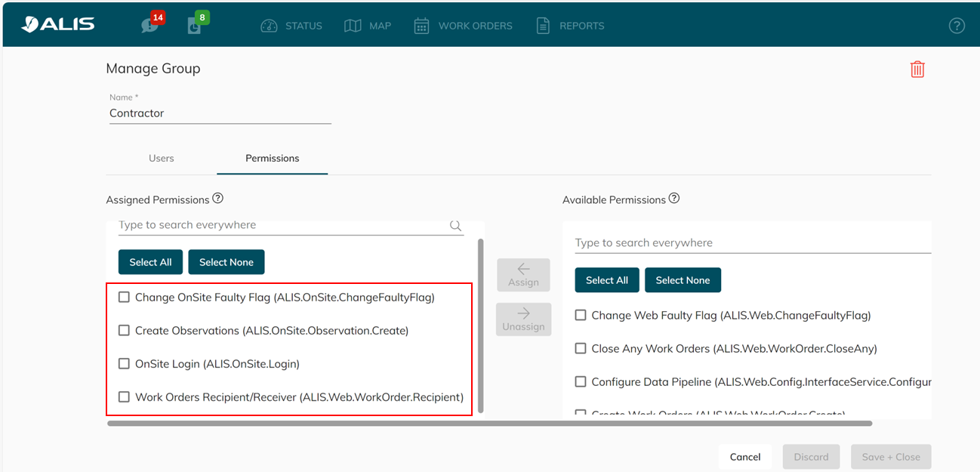
Task: Select the Work Orders Recipient/Receiver checkbox
Action: 125,397
